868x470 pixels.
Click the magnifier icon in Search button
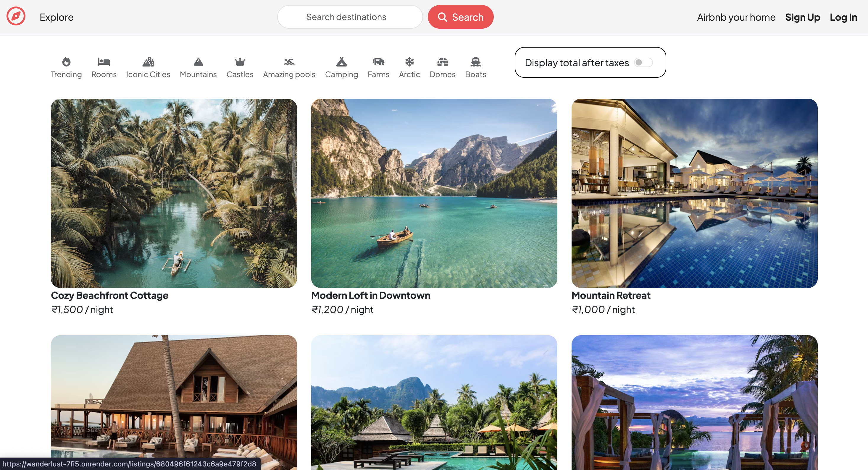click(x=442, y=17)
